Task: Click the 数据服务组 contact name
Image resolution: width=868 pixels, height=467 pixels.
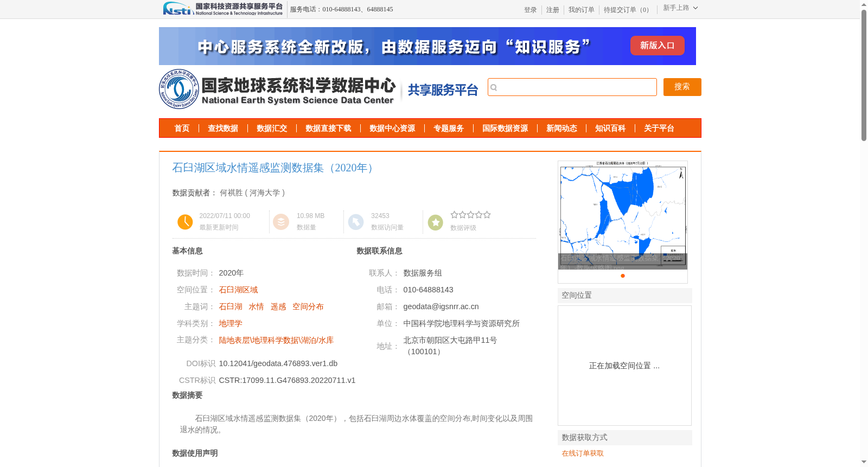Action: (x=423, y=273)
